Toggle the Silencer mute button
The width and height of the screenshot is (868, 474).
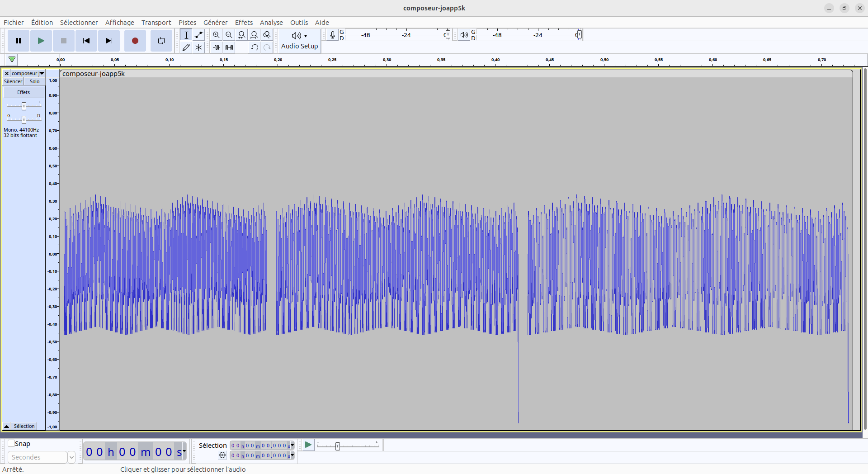point(13,81)
